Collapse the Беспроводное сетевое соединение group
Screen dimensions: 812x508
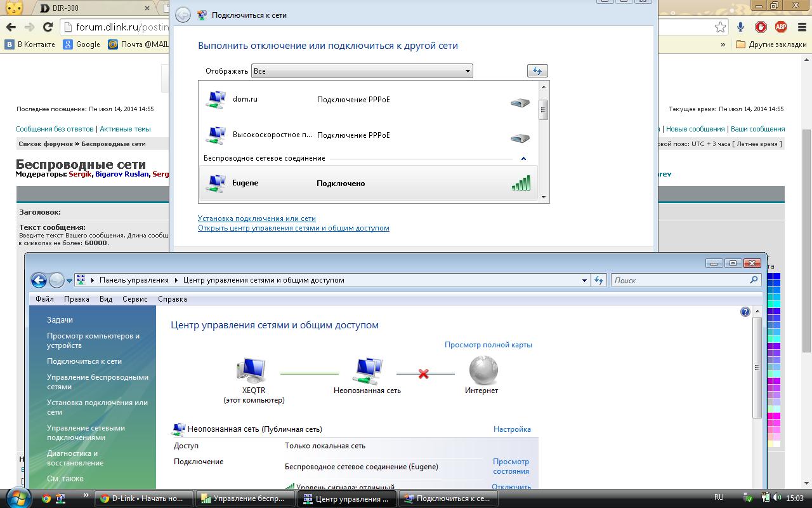[x=523, y=159]
